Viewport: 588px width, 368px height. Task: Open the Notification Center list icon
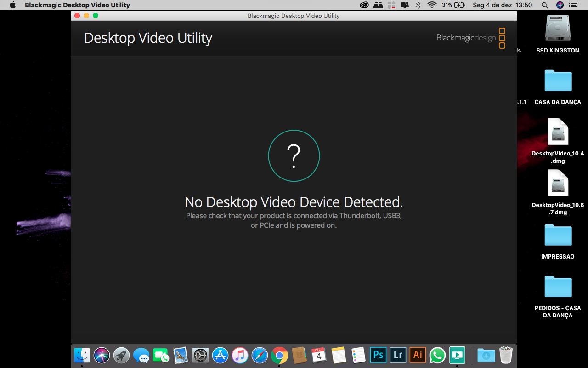click(x=573, y=5)
